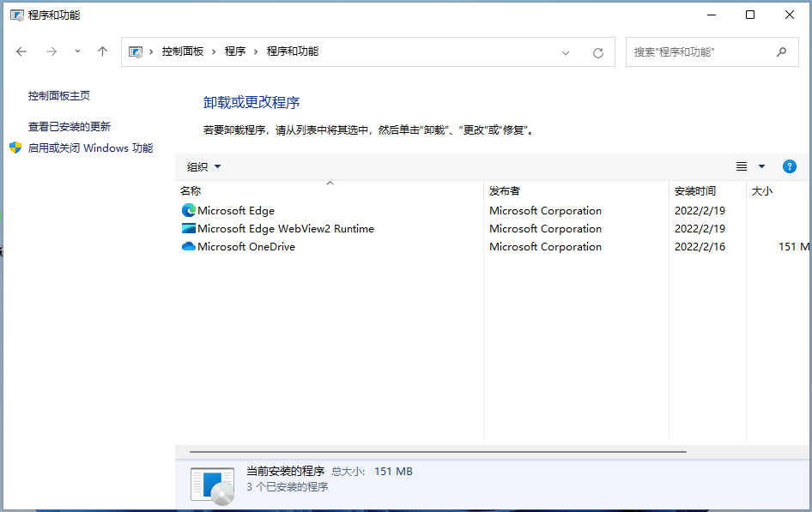The width and height of the screenshot is (812, 512).
Task: Click the shield icon beside Windows 功能
Action: click(15, 148)
